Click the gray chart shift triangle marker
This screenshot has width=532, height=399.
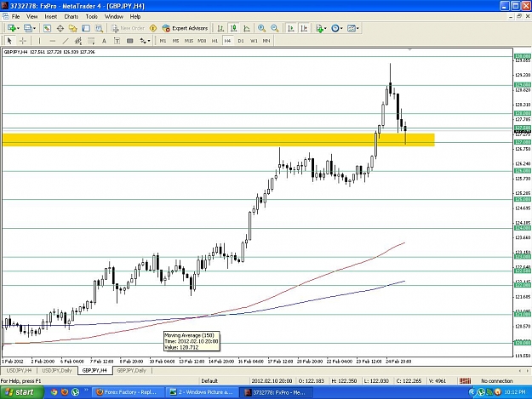(x=410, y=50)
